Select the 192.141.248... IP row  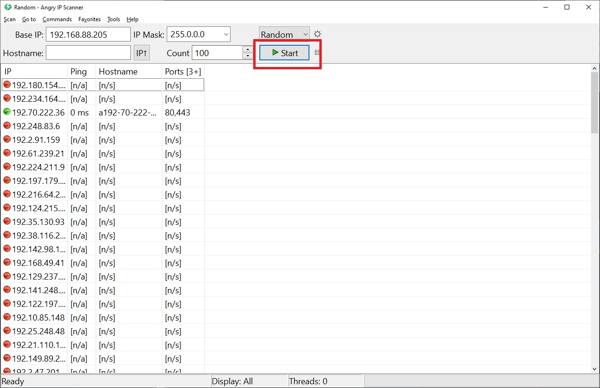[103, 290]
